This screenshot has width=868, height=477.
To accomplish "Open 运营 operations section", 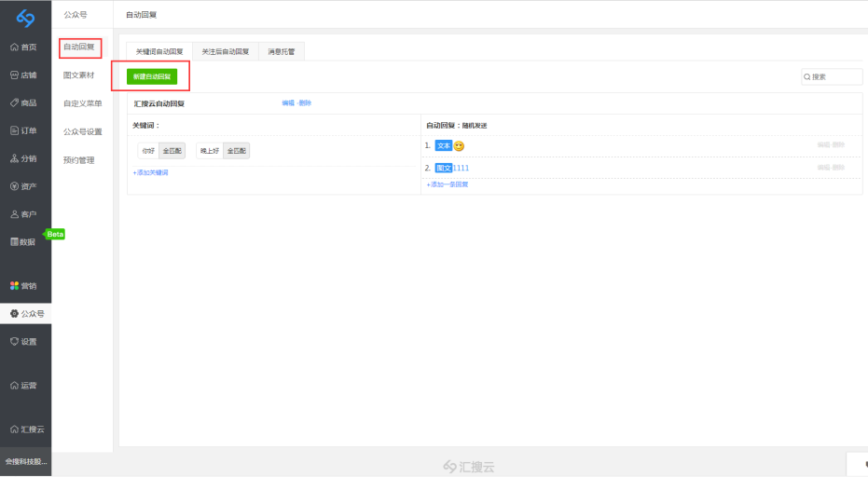I will (x=24, y=385).
